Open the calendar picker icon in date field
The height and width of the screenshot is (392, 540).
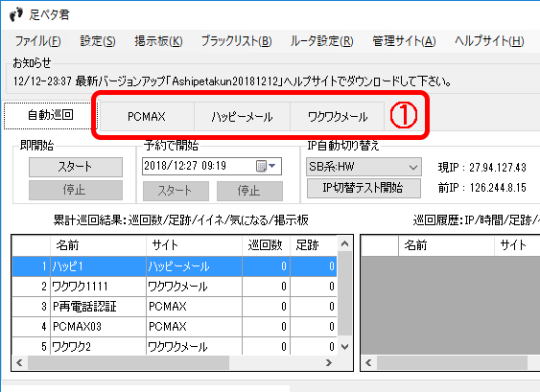[261, 166]
